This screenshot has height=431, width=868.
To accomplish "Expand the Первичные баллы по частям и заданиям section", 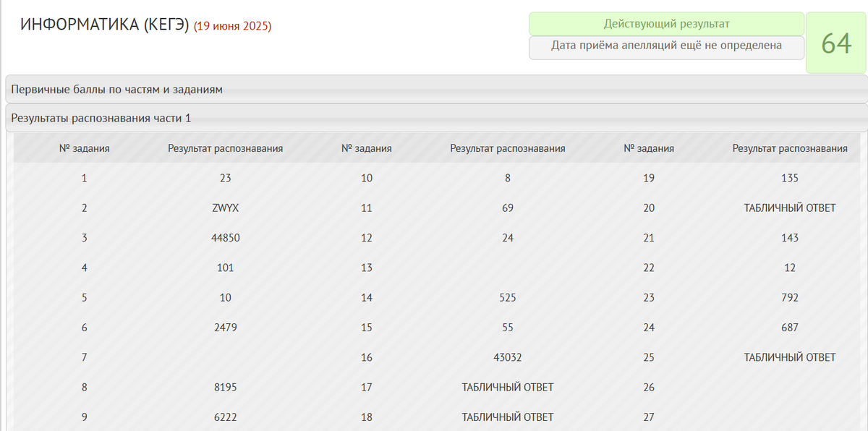I will coord(436,90).
